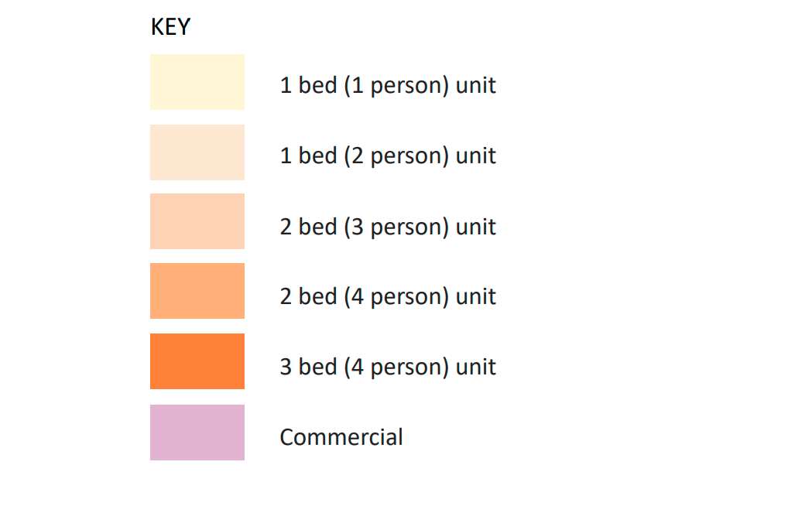The image size is (812, 506).
Task: Click the pale yellow 1 bed (1 person) swatch
Action: (197, 82)
